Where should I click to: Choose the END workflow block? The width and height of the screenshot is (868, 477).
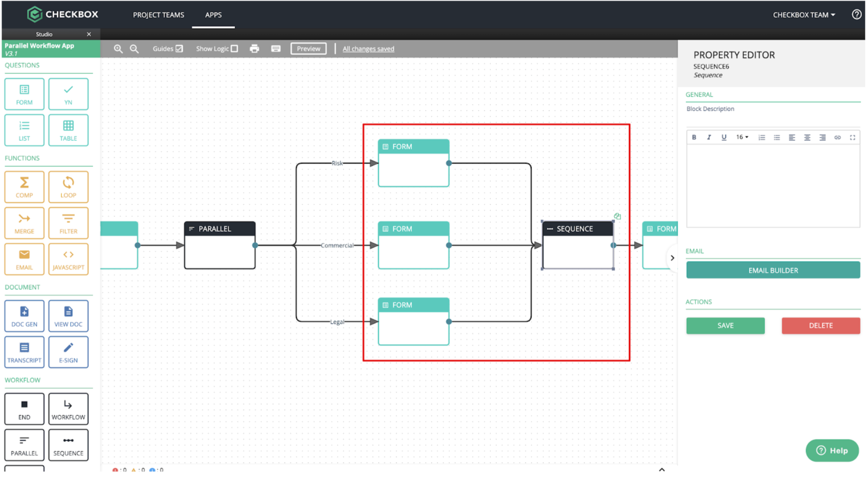[24, 409]
